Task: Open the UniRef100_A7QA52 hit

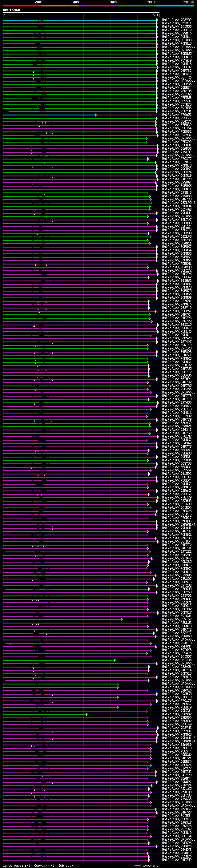Action: pos(176,115)
